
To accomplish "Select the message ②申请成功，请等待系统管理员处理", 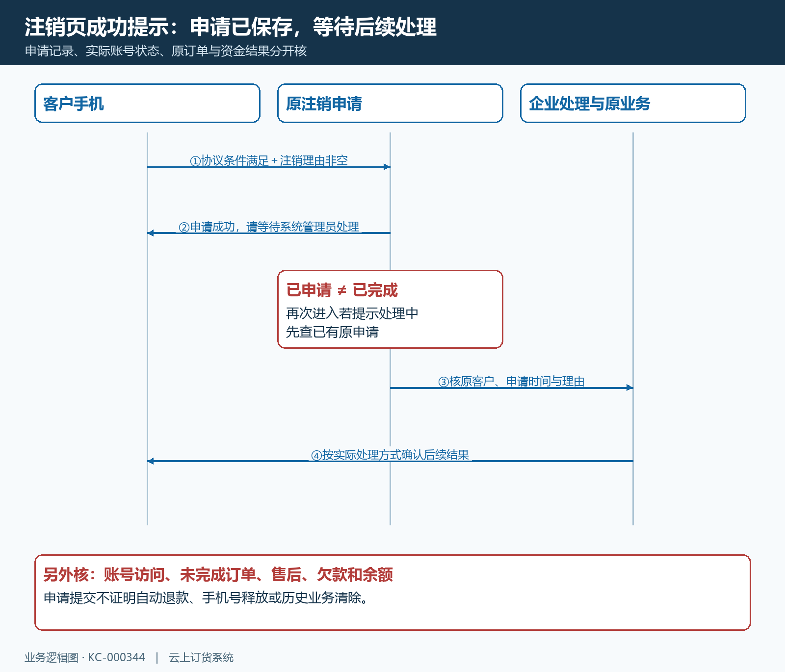I will [269, 227].
